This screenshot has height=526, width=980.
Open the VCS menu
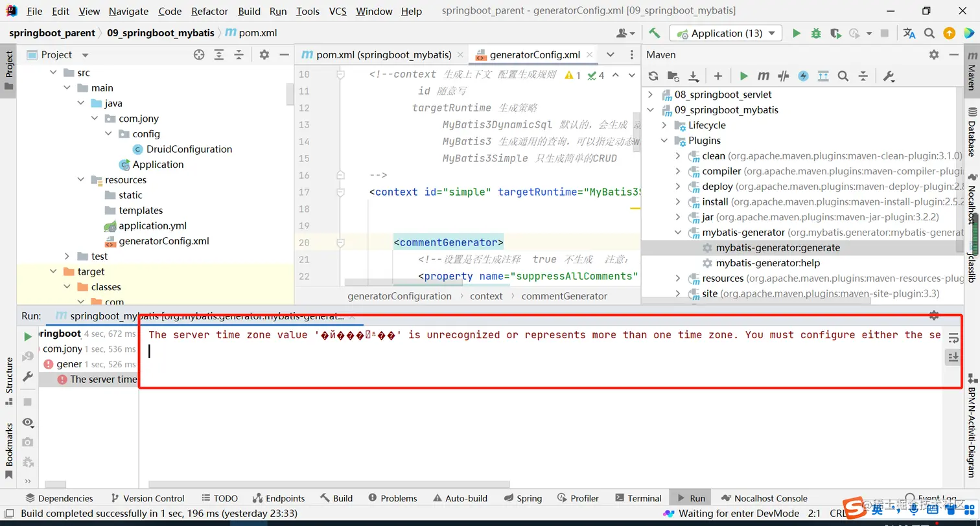[338, 11]
